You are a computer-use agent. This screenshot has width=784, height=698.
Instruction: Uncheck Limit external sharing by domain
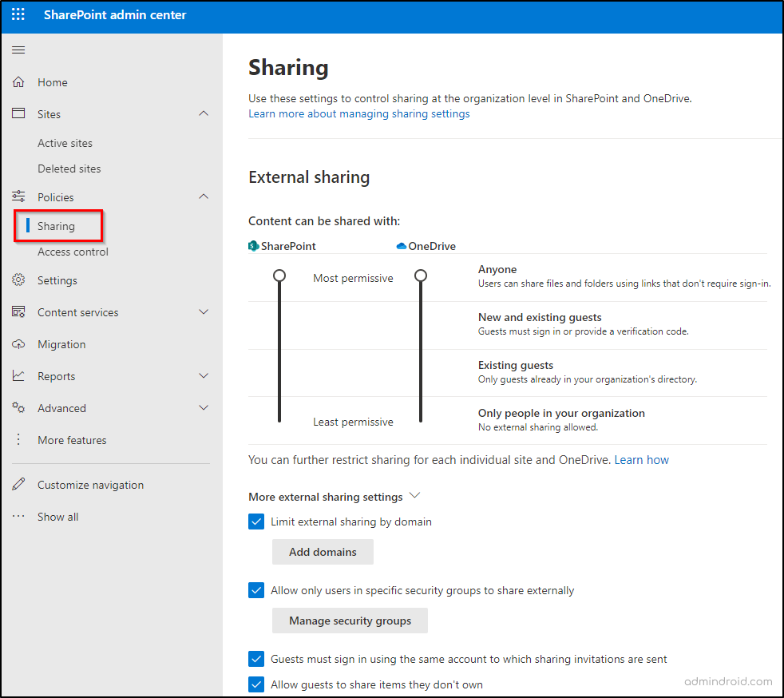(256, 522)
